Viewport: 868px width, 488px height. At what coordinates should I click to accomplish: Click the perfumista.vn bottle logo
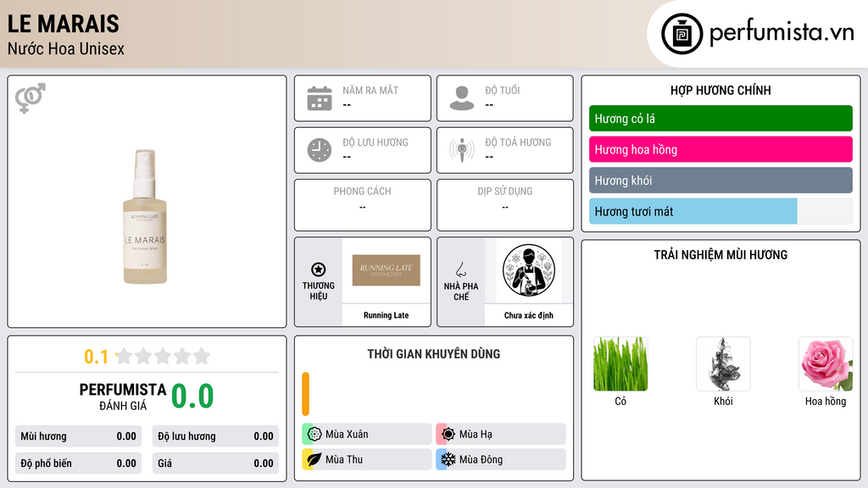click(x=682, y=34)
